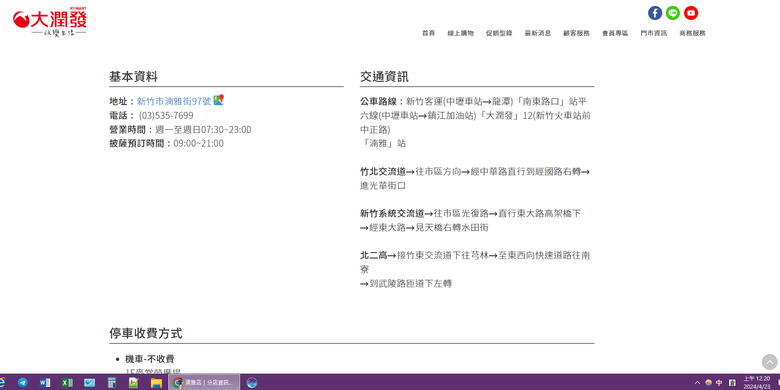
Task: Open the YouTube channel icon
Action: click(x=690, y=13)
